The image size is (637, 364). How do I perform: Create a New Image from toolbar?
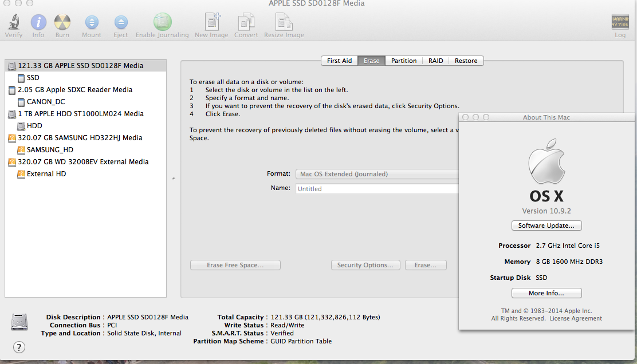[x=212, y=22]
